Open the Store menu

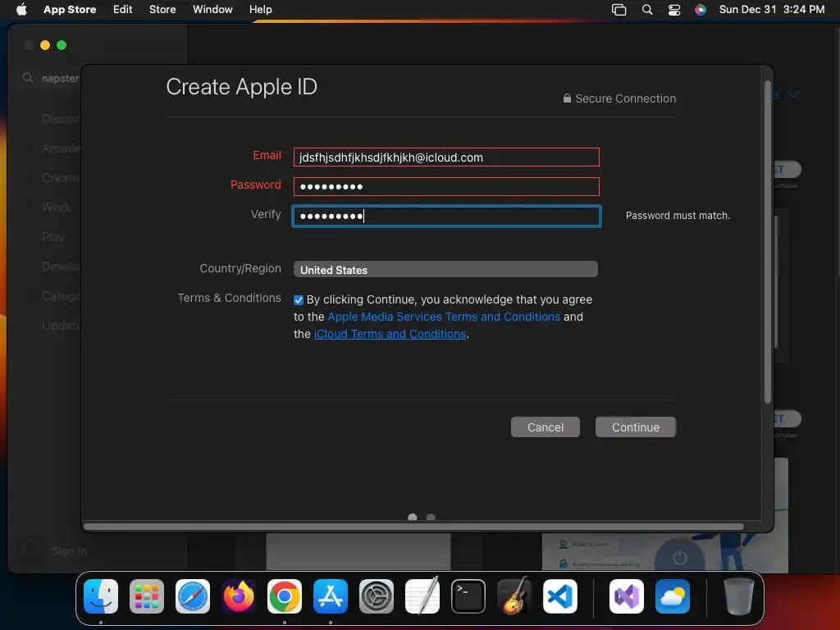(x=162, y=9)
